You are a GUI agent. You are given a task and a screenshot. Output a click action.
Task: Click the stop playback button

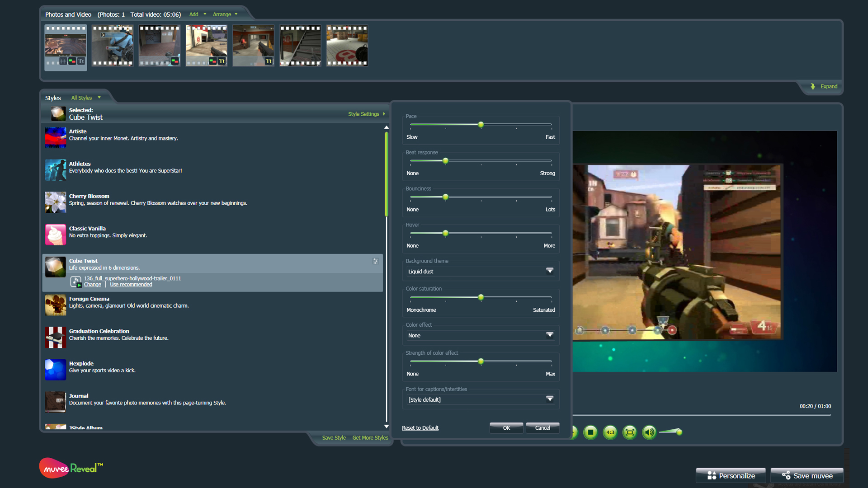(x=590, y=432)
